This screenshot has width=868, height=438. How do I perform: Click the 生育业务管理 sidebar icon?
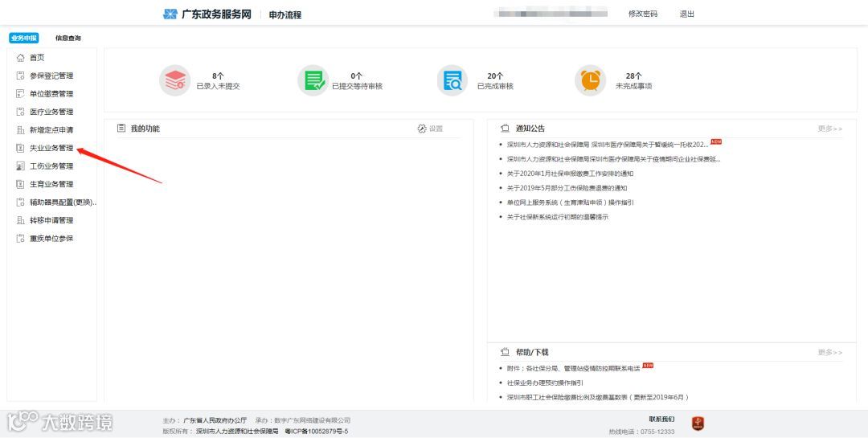(20, 184)
